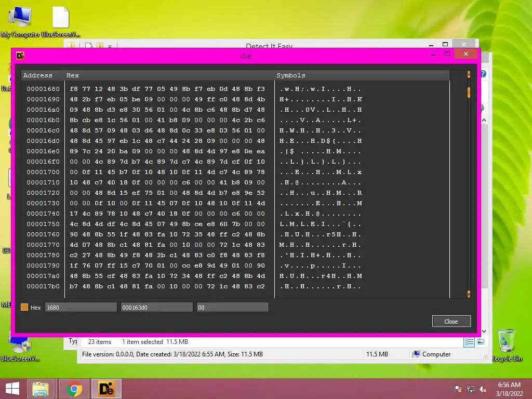
Task: Open My Computer desktop icon
Action: [x=20, y=22]
